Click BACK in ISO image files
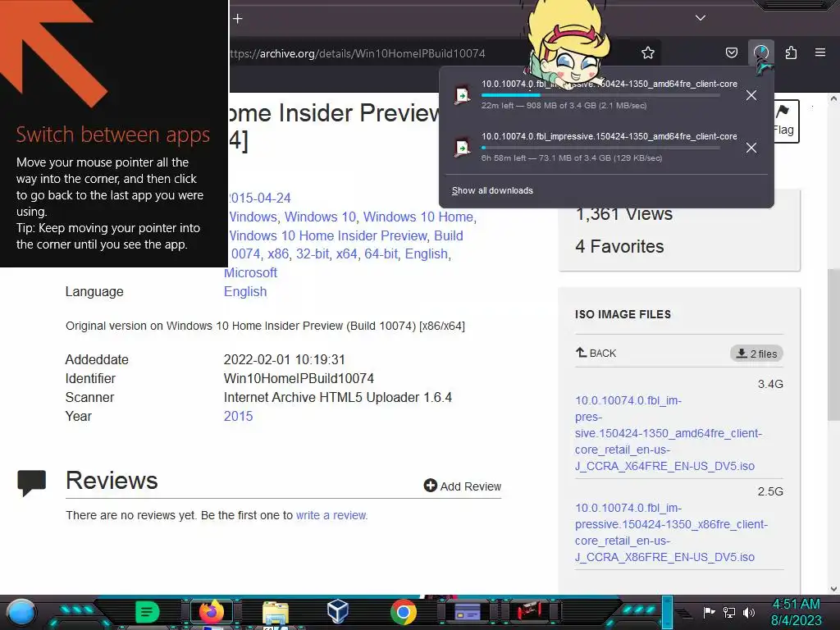 tap(596, 353)
